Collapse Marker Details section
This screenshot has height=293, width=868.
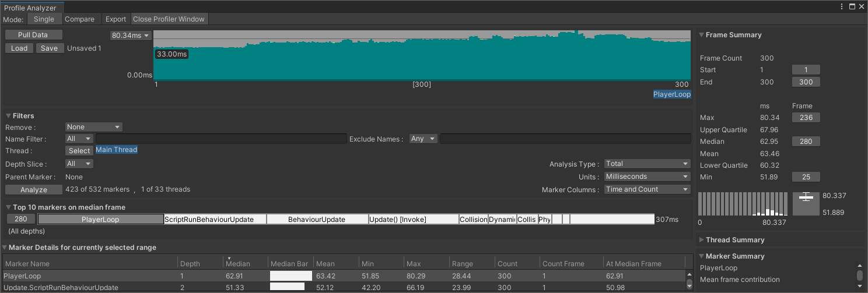(x=5, y=248)
